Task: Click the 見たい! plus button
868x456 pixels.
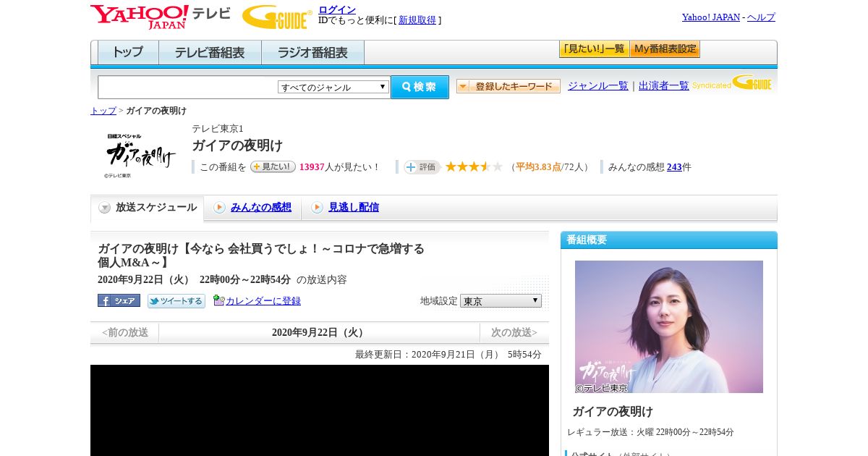Action: [273, 166]
